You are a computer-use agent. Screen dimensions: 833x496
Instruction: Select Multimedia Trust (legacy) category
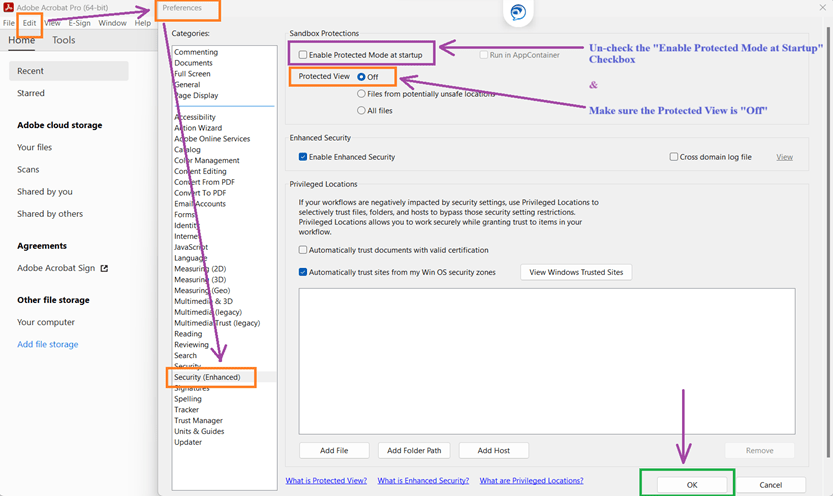click(x=217, y=323)
